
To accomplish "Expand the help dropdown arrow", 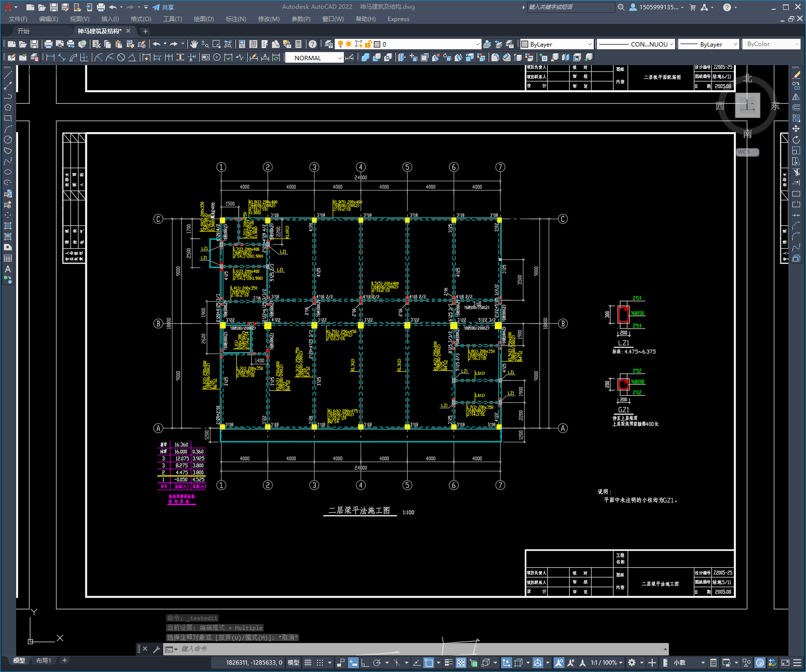I will click(x=735, y=7).
